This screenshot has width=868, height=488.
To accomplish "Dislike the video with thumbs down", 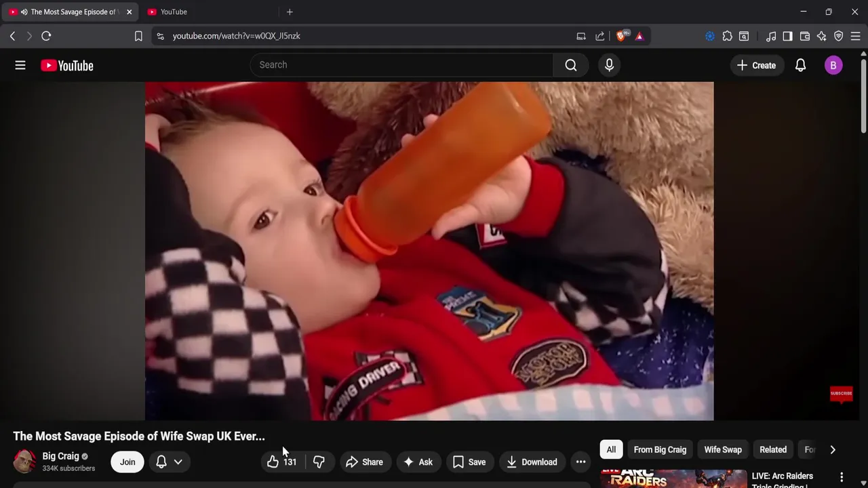I will pos(319,462).
